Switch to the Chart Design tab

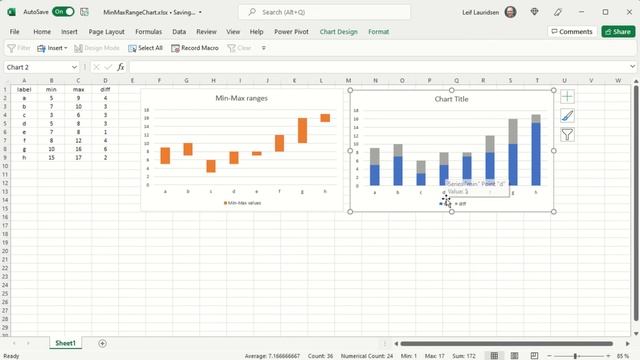[338, 31]
